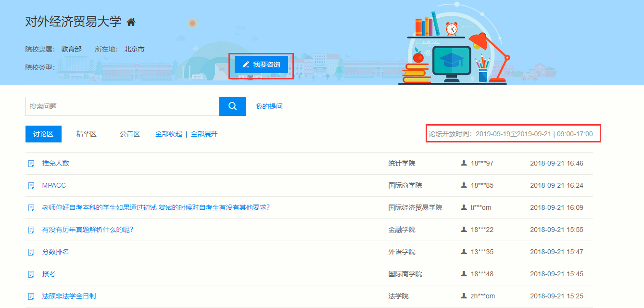Focus the 搜索问题 search field
Viewport: 644px width, 308px height.
pyautogui.click(x=122, y=106)
